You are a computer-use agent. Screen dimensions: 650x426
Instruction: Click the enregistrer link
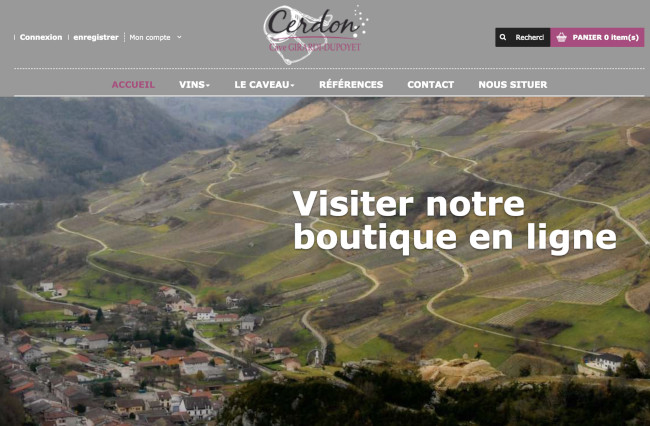96,37
